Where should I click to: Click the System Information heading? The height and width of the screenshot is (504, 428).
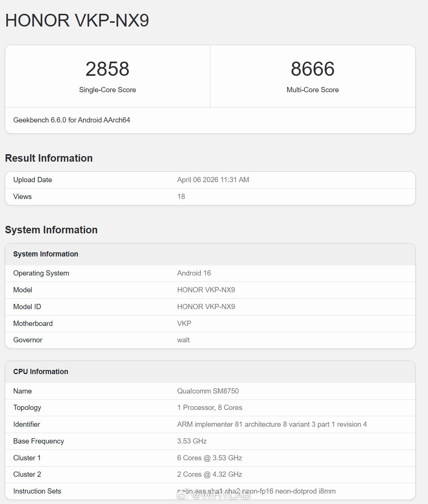pos(51,230)
